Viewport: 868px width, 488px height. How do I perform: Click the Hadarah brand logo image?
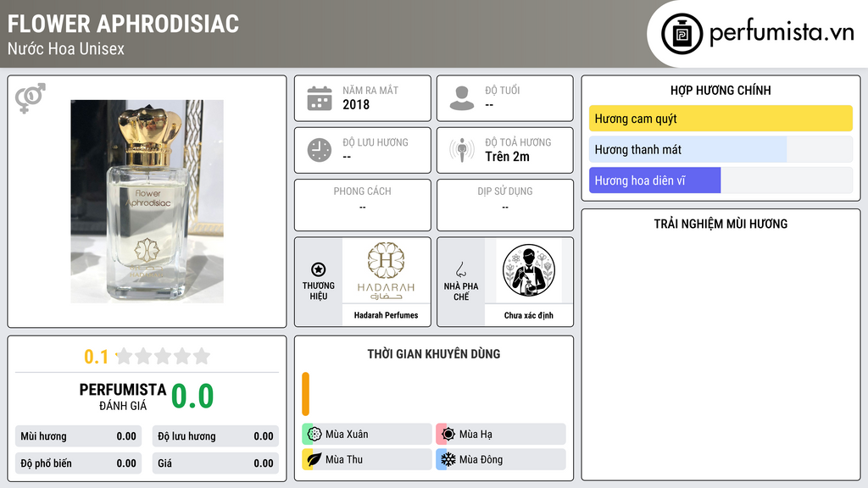tap(386, 271)
